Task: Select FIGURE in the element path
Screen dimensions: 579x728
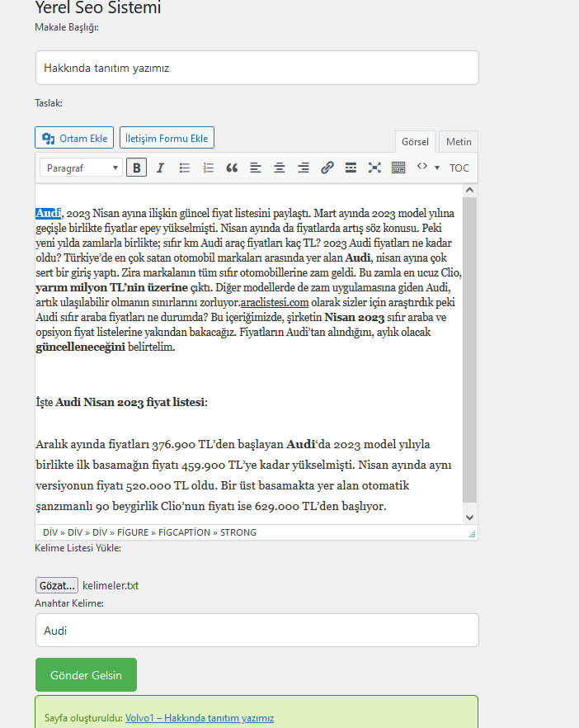Action: point(133,532)
